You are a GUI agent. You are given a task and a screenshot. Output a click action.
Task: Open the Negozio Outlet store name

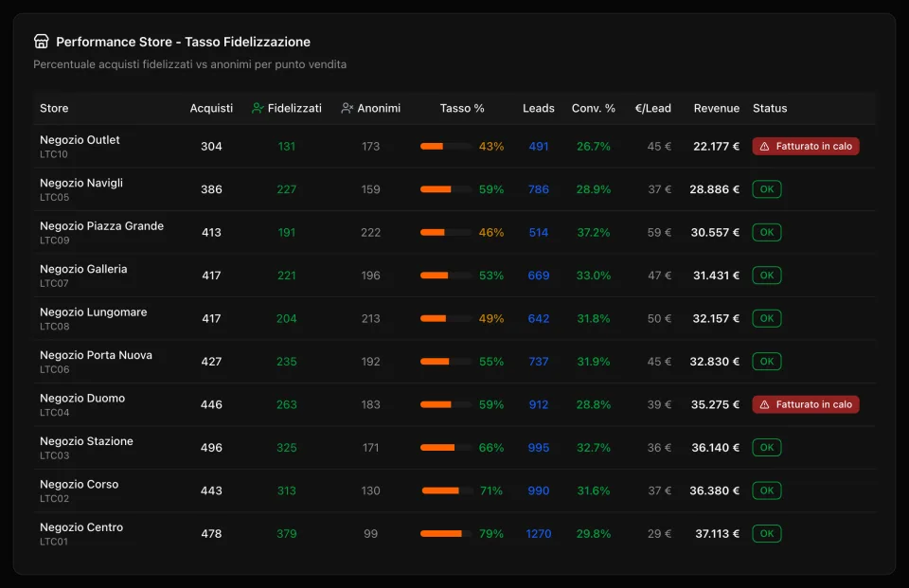point(80,140)
